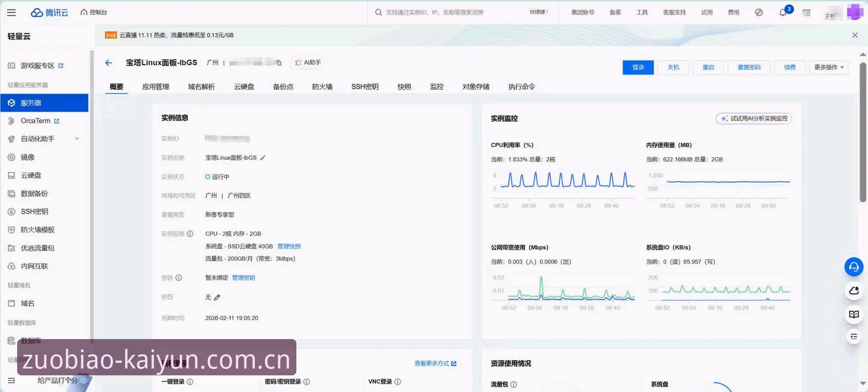Viewport: 868px width, 392px height.
Task: Show the 流量包 info icon
Action: click(514, 385)
